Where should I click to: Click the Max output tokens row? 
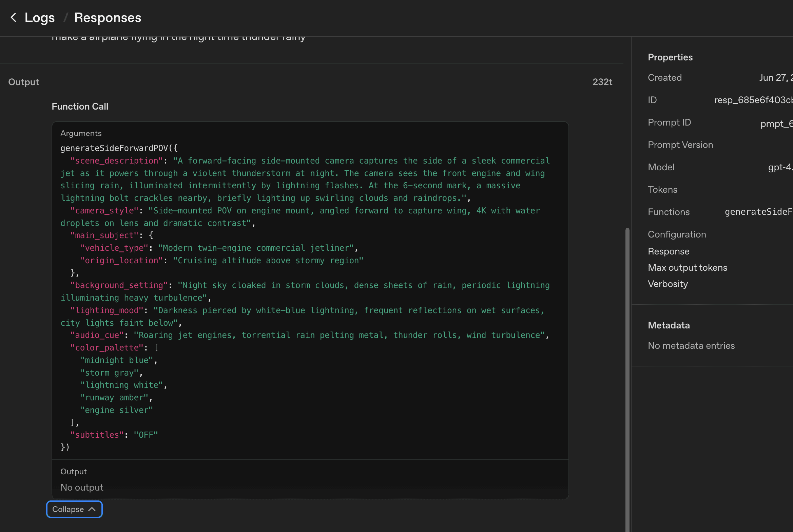[x=688, y=268]
